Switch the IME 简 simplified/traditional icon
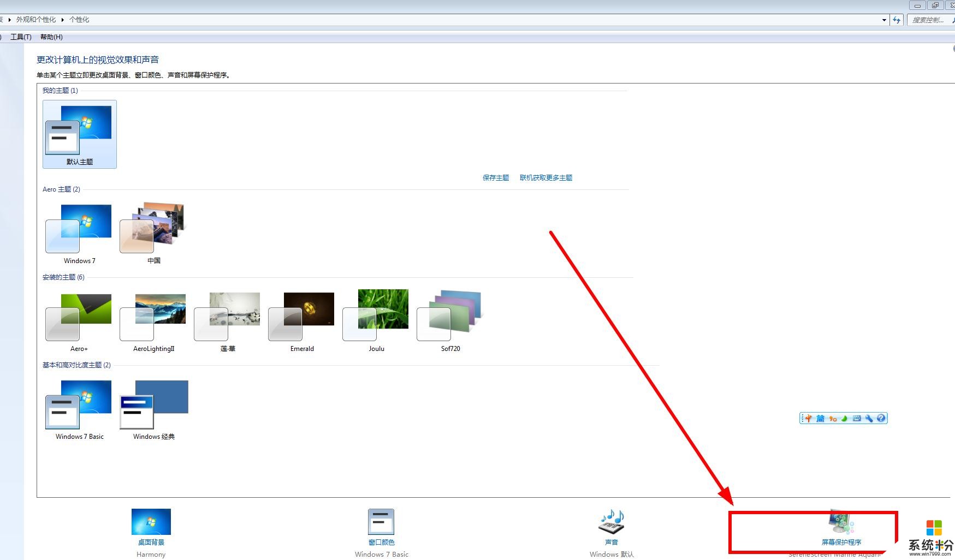Screen dimensions: 955x560 click(x=820, y=419)
